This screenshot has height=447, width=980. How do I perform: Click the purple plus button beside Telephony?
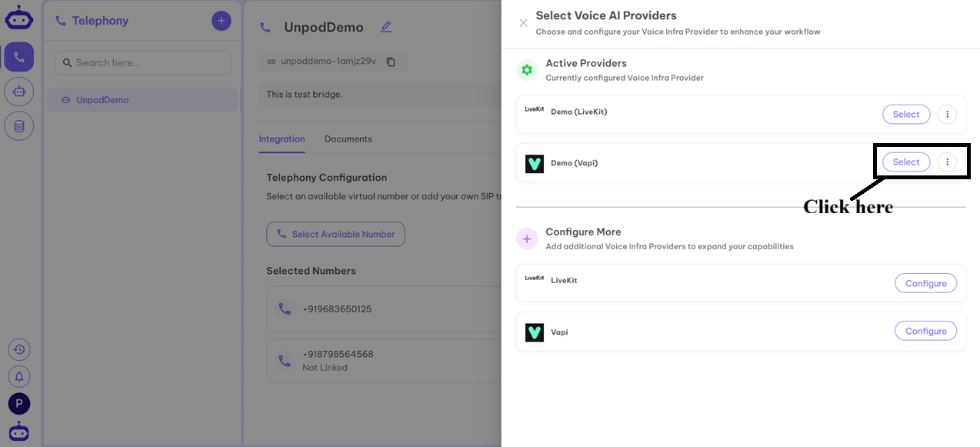[x=221, y=21]
